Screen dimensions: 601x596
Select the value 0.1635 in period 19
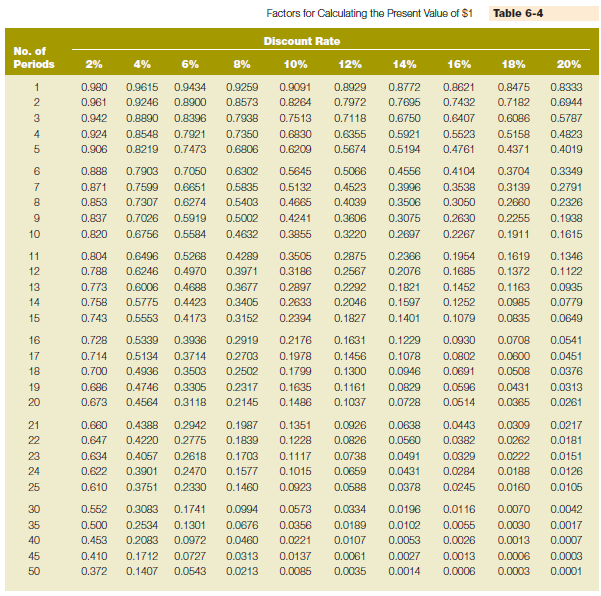tap(295, 387)
